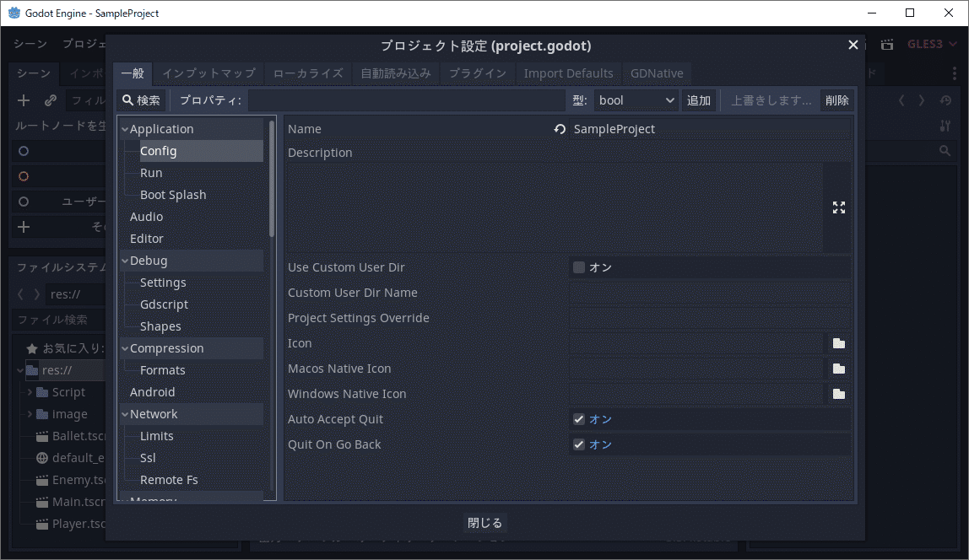969x560 pixels.
Task: Select the Gdscript category
Action: (x=164, y=304)
